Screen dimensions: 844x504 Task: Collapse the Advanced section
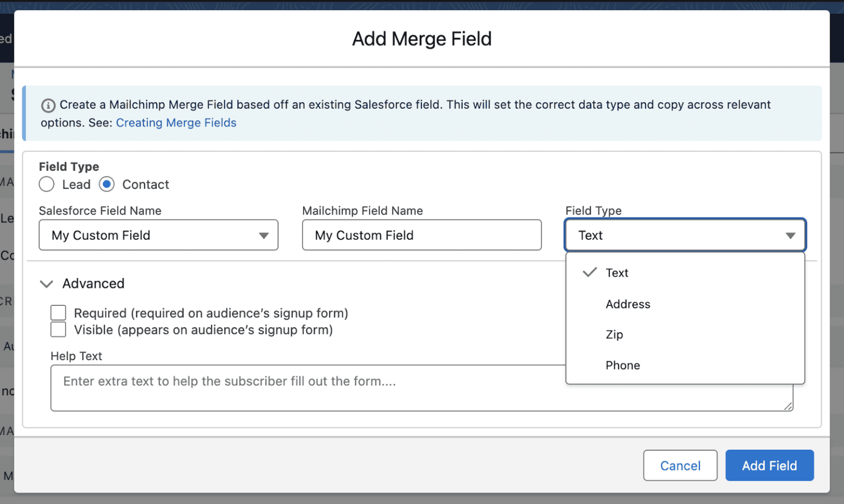pos(47,284)
